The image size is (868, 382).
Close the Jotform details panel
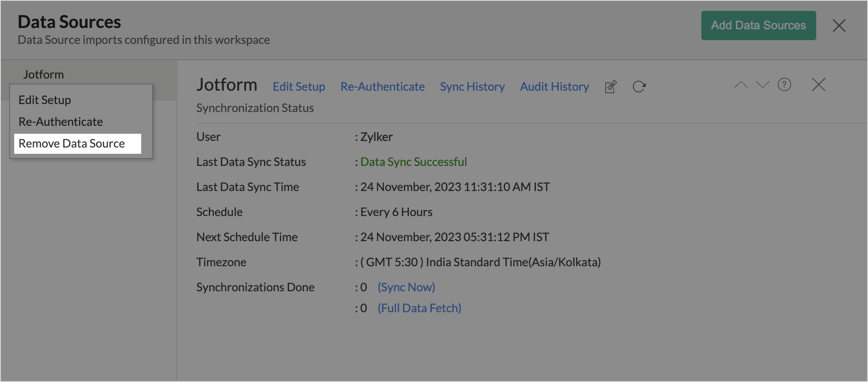819,85
